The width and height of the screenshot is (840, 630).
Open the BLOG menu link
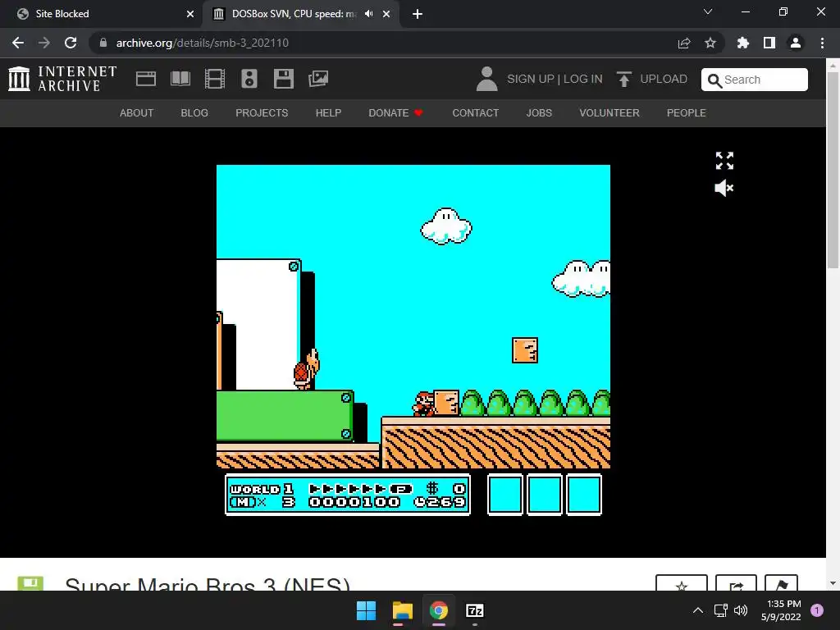pos(194,113)
